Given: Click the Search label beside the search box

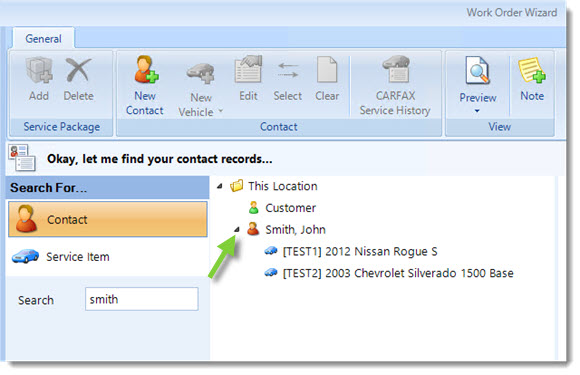Looking at the screenshot, I should 36,300.
